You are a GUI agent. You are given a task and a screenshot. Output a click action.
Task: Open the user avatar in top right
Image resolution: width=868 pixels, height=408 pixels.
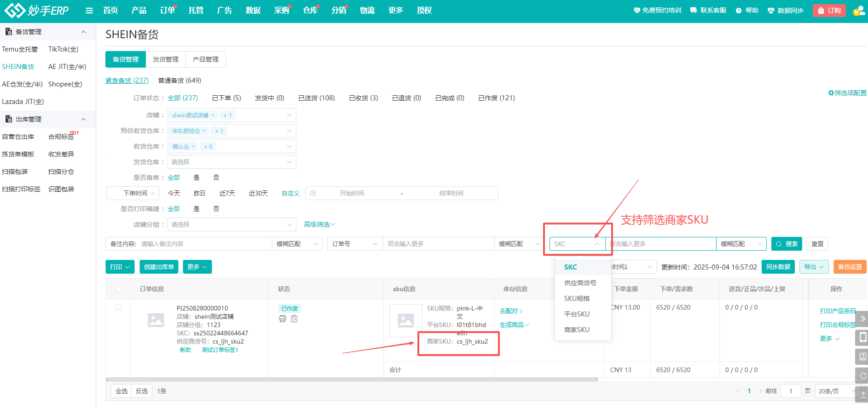[x=859, y=11]
